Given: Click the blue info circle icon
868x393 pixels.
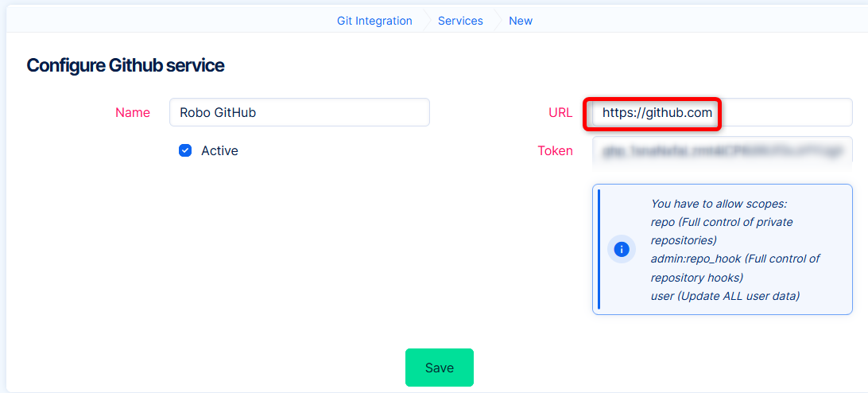Looking at the screenshot, I should 622,249.
